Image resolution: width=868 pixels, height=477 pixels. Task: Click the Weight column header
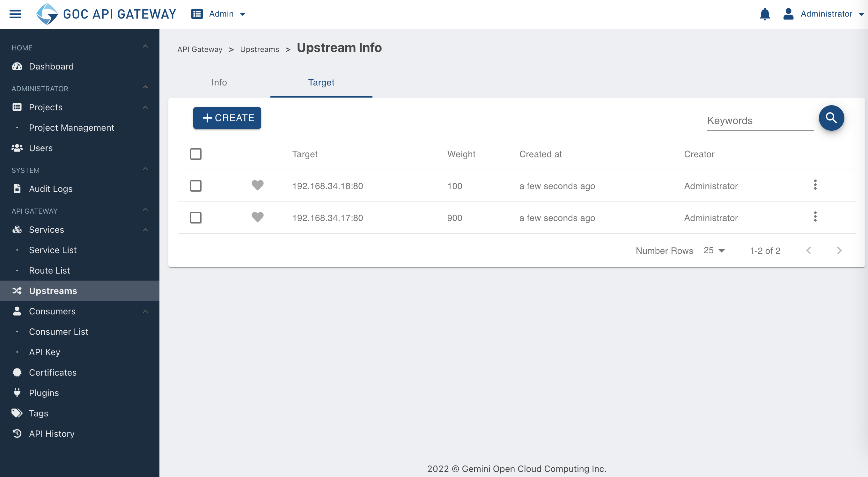(461, 154)
